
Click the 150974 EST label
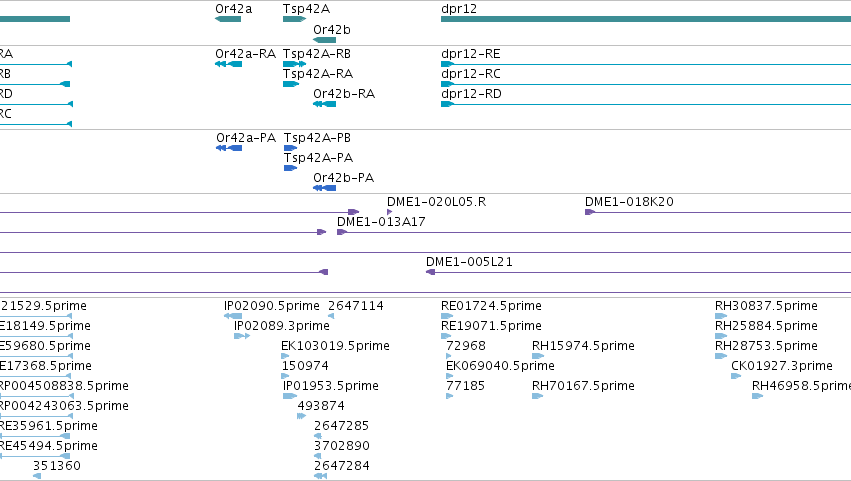[x=305, y=366]
